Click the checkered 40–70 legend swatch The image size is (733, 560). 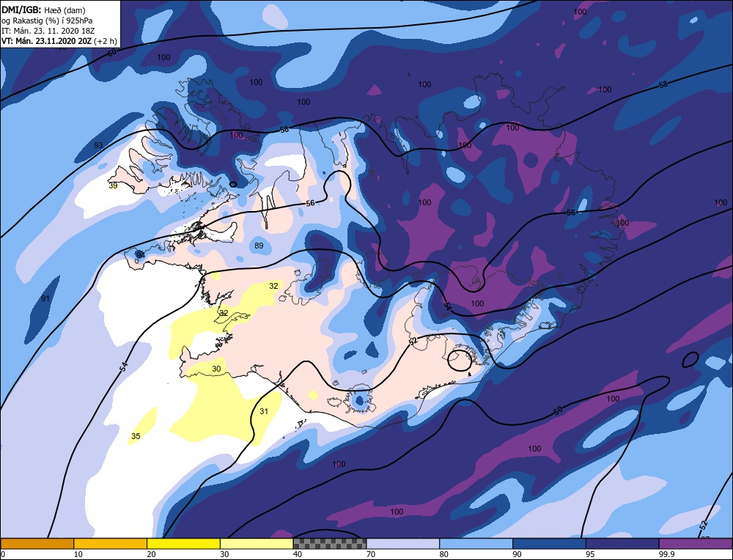pyautogui.click(x=330, y=543)
